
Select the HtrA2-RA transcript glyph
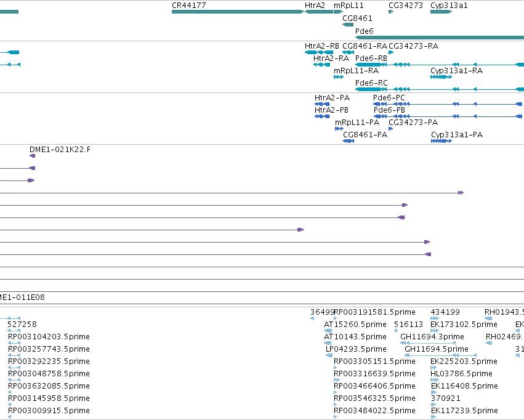click(322, 65)
